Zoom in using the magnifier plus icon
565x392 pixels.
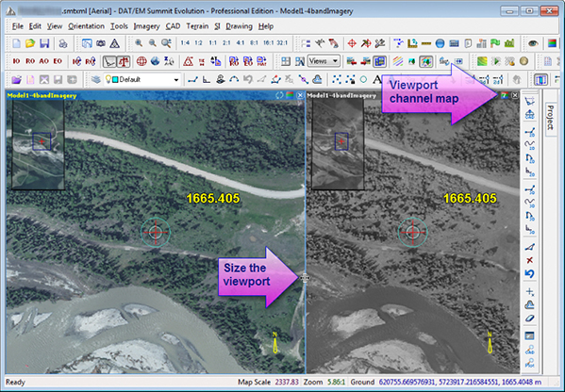(139, 43)
